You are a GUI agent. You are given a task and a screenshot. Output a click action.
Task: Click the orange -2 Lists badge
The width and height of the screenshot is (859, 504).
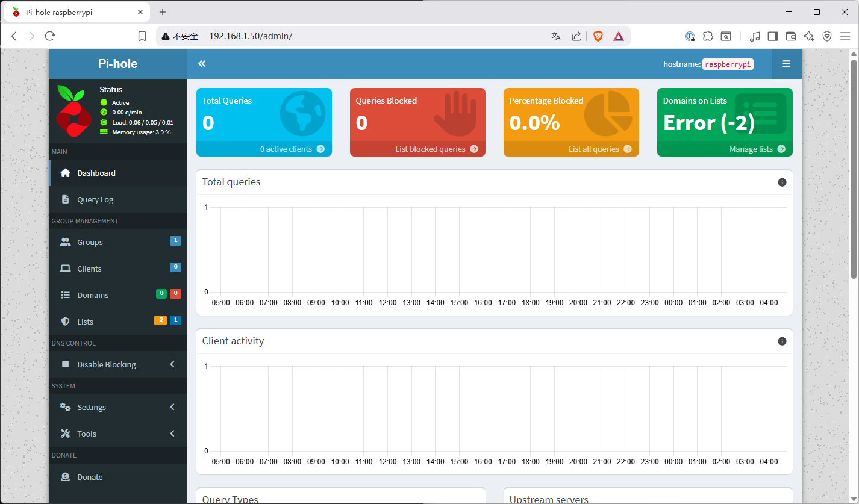point(160,320)
